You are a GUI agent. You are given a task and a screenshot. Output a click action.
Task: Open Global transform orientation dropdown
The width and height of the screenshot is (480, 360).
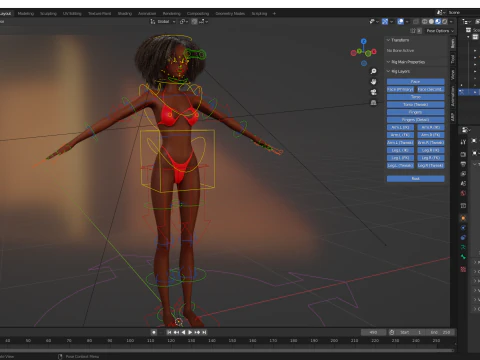163,22
